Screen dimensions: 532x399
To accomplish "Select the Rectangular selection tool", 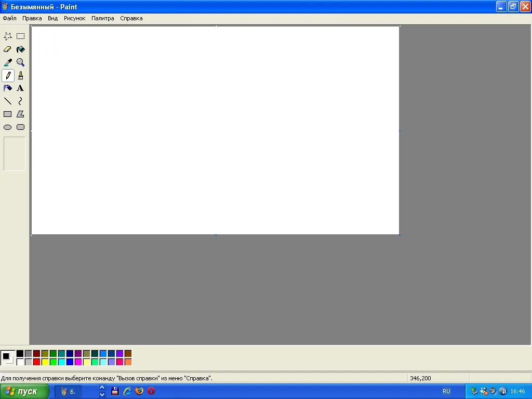I will pos(21,36).
